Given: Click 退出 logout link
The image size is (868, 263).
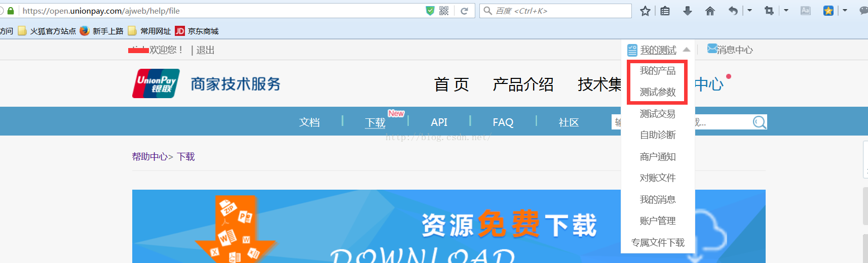Looking at the screenshot, I should 205,50.
